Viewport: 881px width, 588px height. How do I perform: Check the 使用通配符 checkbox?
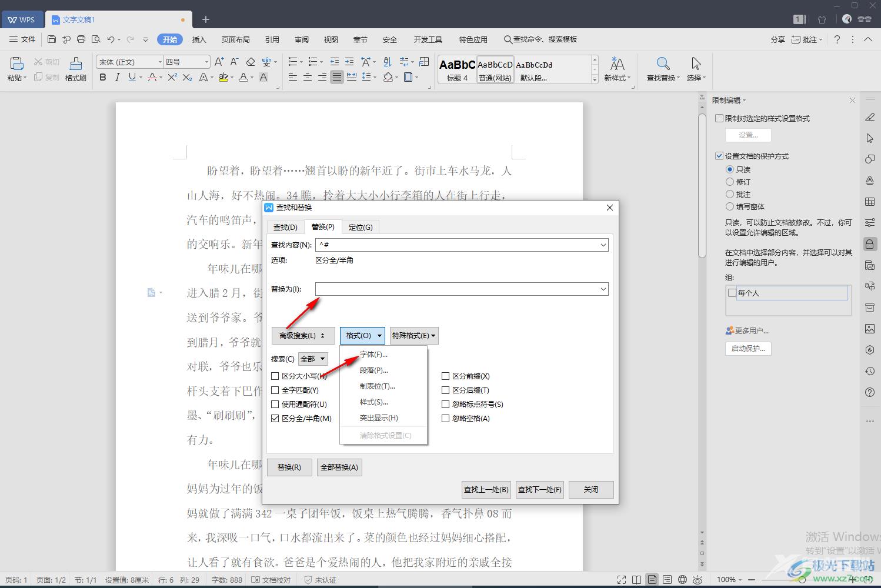pyautogui.click(x=275, y=405)
